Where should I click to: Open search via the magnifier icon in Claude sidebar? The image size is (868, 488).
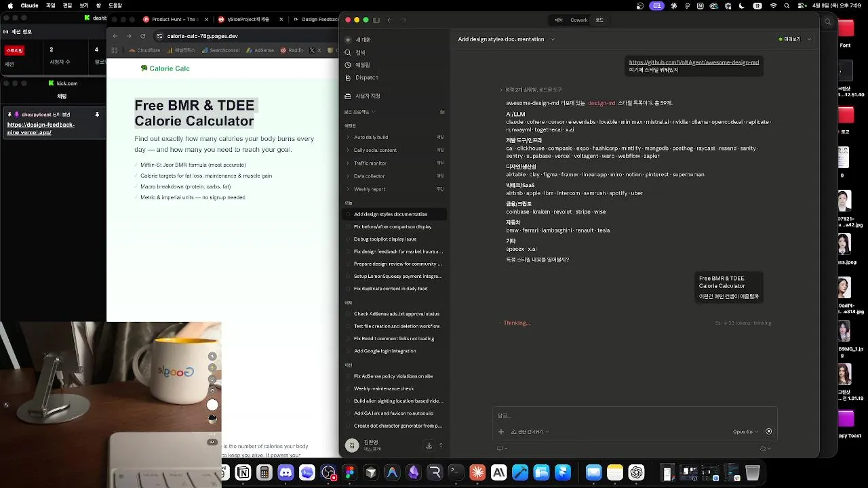348,52
